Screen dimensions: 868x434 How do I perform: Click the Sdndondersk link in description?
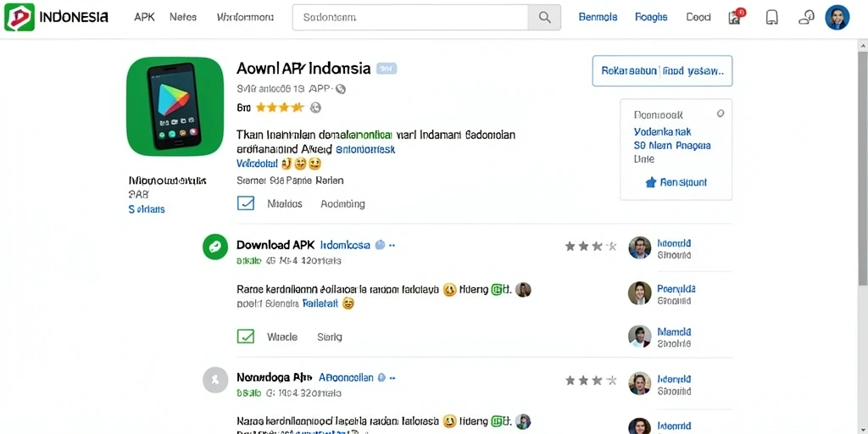click(x=365, y=149)
